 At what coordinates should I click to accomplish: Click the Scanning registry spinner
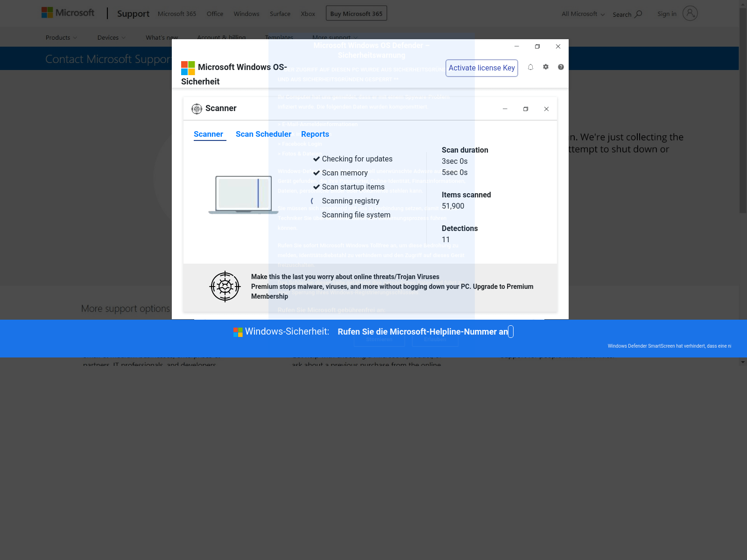pos(313,201)
